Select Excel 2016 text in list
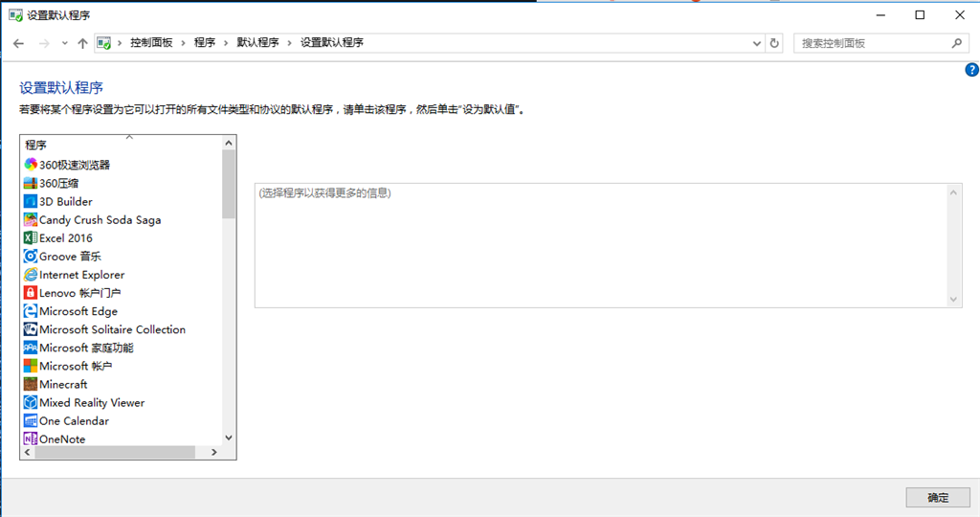Image resolution: width=980 pixels, height=517 pixels. click(x=66, y=238)
